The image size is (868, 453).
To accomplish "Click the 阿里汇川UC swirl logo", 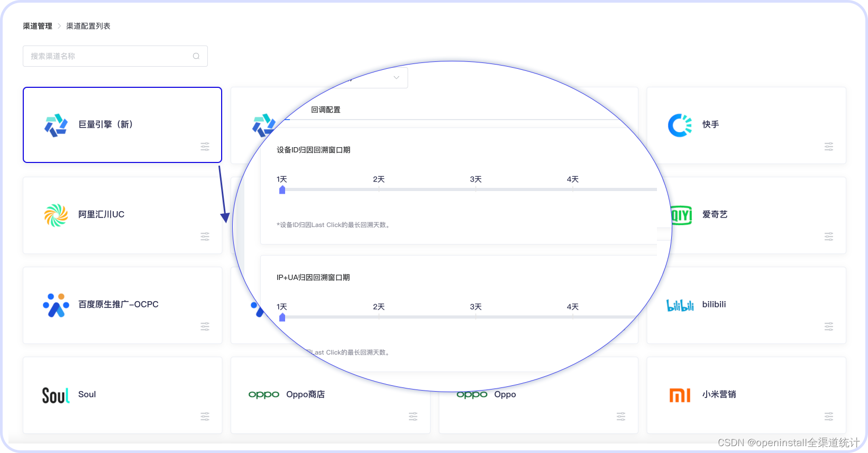I will pyautogui.click(x=56, y=215).
